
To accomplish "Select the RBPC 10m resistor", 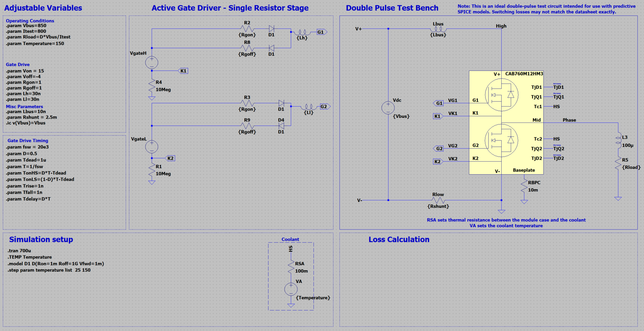I will click(524, 187).
